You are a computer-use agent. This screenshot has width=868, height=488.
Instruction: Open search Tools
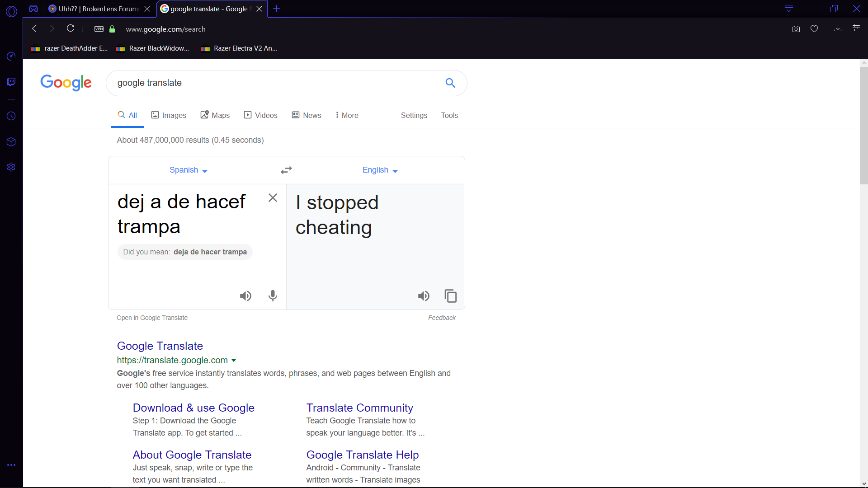449,115
